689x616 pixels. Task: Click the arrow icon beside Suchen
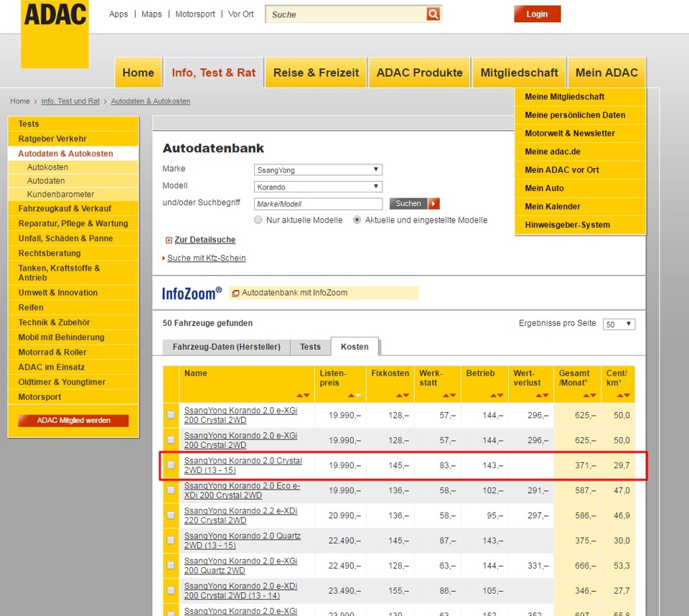point(434,204)
